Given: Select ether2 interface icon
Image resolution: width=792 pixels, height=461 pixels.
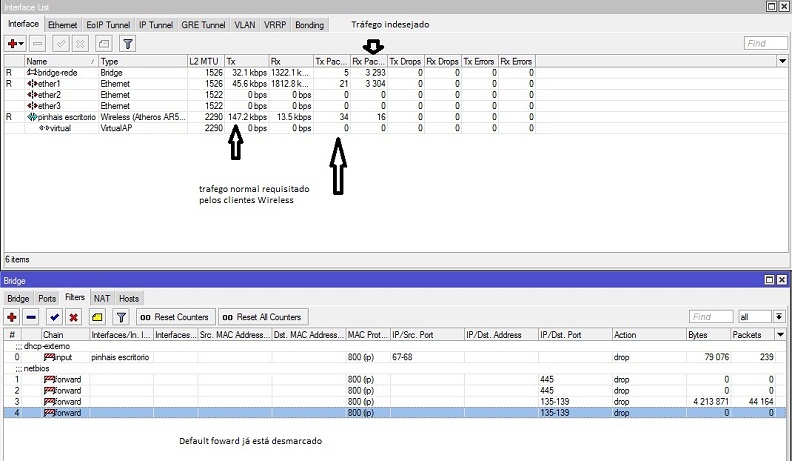Looking at the screenshot, I should click(x=32, y=95).
